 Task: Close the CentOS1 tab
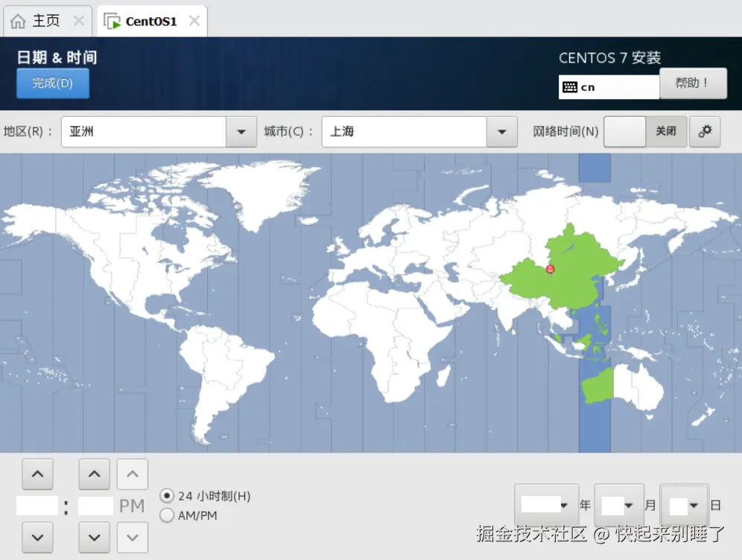pos(194,21)
